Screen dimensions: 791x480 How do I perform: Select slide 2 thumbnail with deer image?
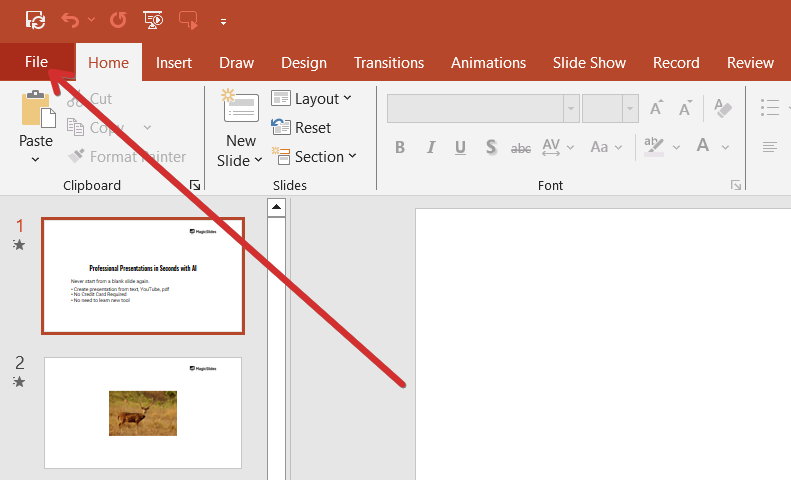143,412
